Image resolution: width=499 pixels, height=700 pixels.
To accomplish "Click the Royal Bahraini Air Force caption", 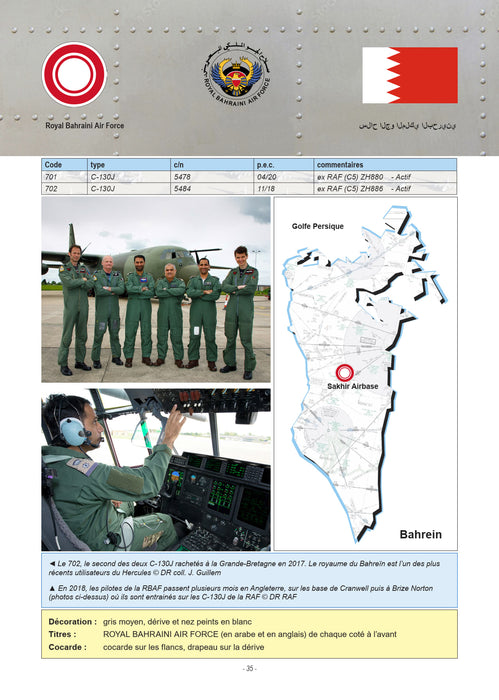I will 85,125.
